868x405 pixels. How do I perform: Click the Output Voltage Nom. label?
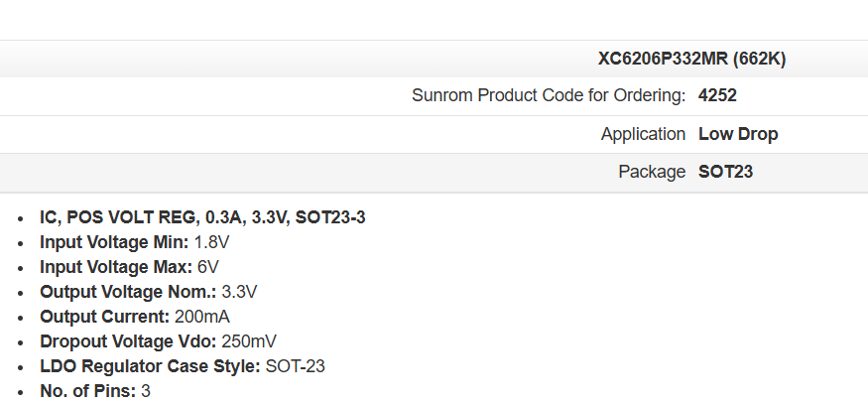tap(127, 292)
